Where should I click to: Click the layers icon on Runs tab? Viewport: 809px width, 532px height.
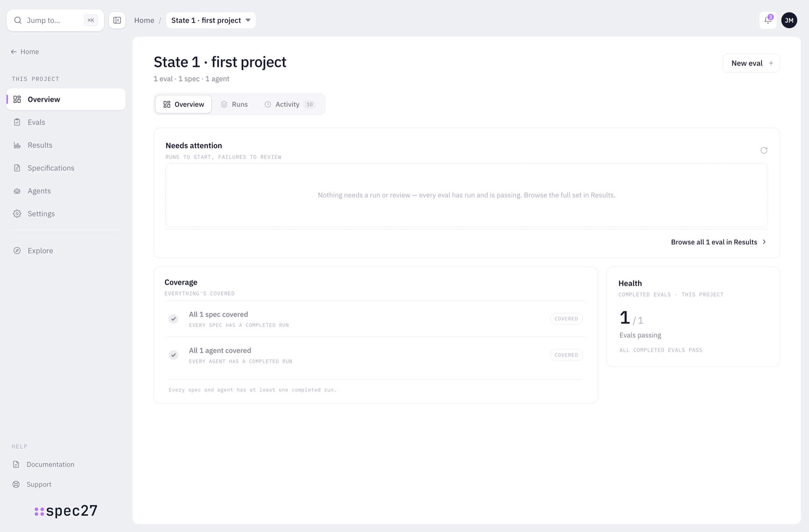(x=224, y=104)
